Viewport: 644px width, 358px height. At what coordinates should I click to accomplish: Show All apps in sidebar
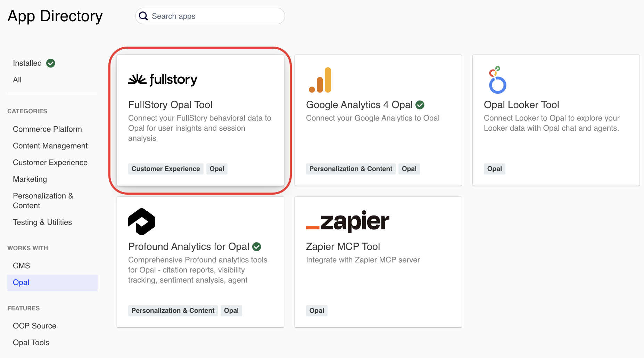(17, 80)
